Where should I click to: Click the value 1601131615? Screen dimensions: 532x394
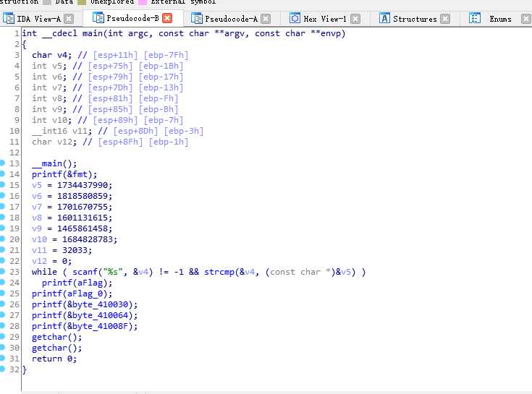(x=82, y=218)
